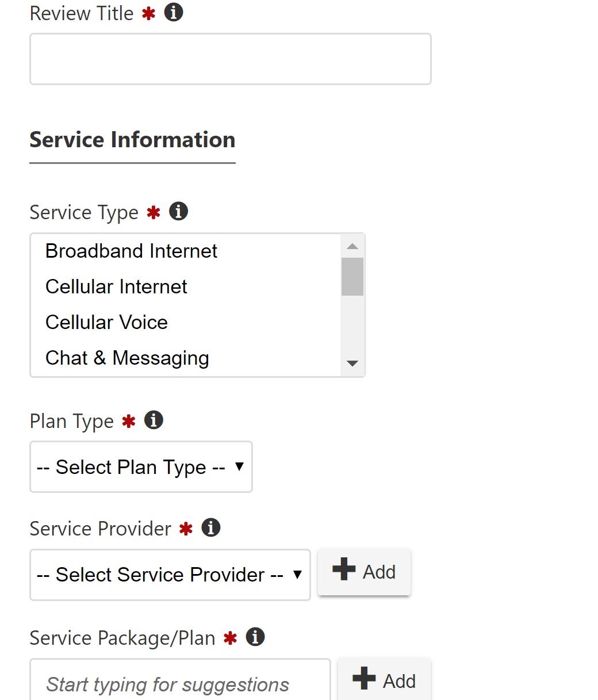Image resolution: width=598 pixels, height=700 pixels.
Task: Select Cellular Internet in Service Type
Action: (116, 287)
